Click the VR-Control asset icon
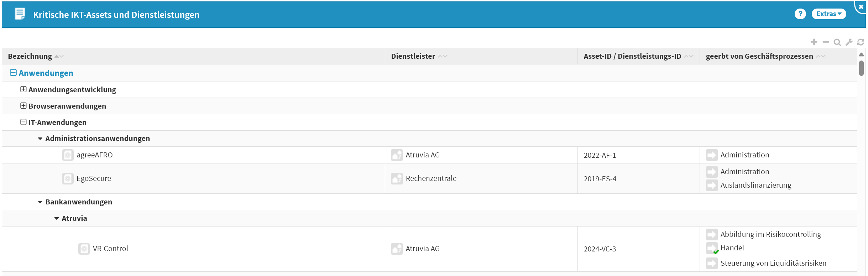Screen dimensions: 868x276 (84, 249)
